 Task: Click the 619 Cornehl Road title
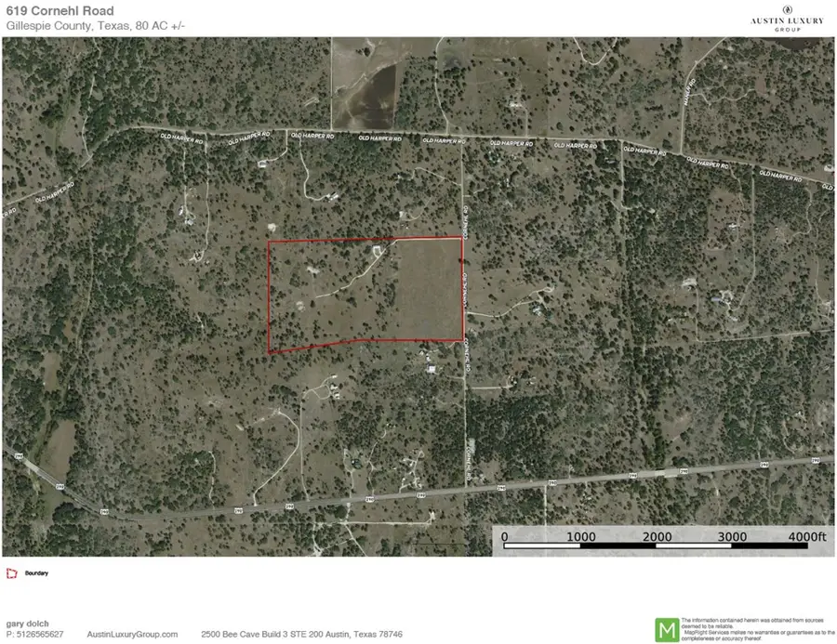coord(61,11)
